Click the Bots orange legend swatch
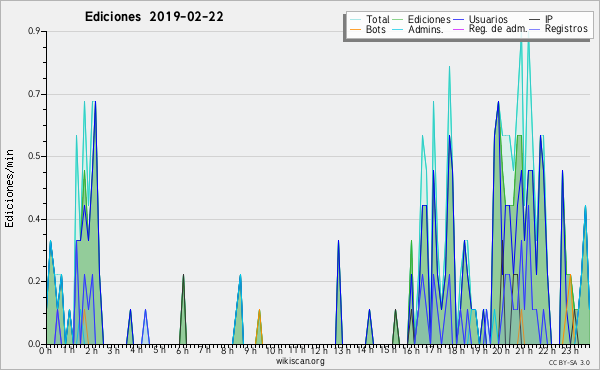600x370 pixels. tap(355, 29)
